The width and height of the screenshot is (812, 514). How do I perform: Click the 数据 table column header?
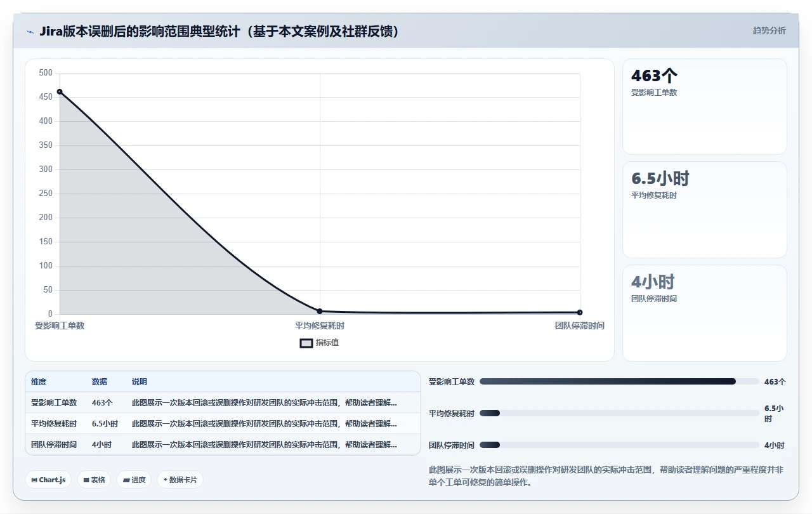(100, 382)
